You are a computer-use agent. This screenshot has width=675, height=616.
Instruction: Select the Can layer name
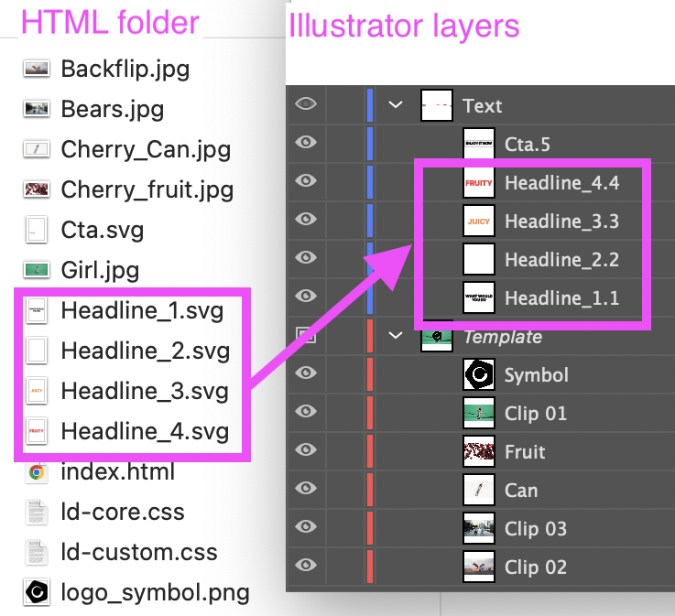tap(521, 491)
